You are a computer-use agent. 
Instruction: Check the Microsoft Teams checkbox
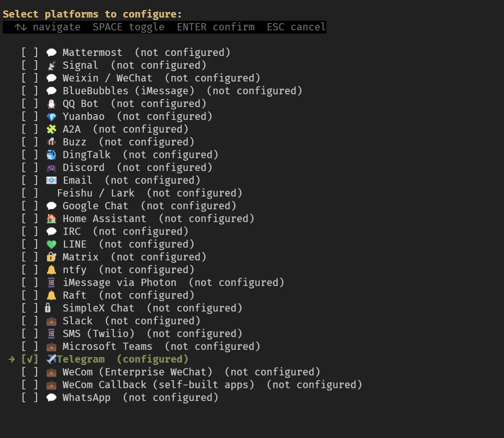click(x=30, y=346)
